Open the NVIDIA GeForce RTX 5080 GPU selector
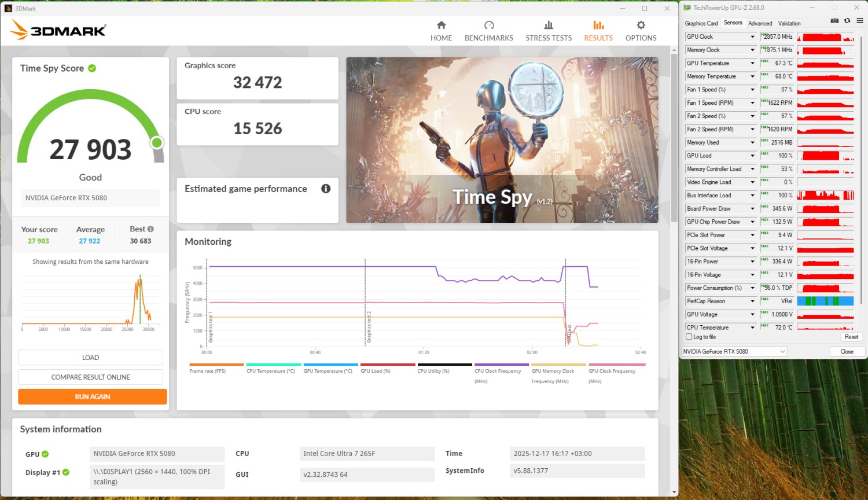This screenshot has height=500, width=868. click(734, 351)
